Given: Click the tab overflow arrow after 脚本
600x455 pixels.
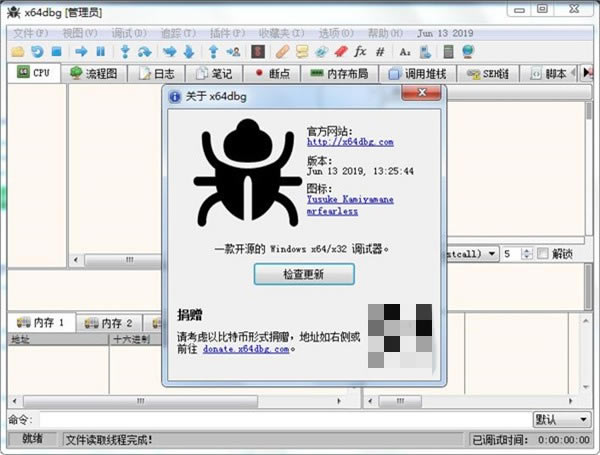Looking at the screenshot, I should tap(587, 73).
